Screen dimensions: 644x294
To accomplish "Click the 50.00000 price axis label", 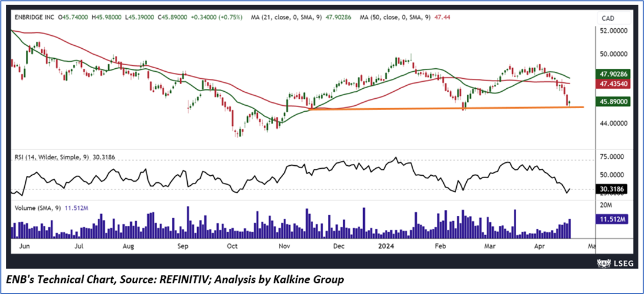I will pyautogui.click(x=615, y=54).
